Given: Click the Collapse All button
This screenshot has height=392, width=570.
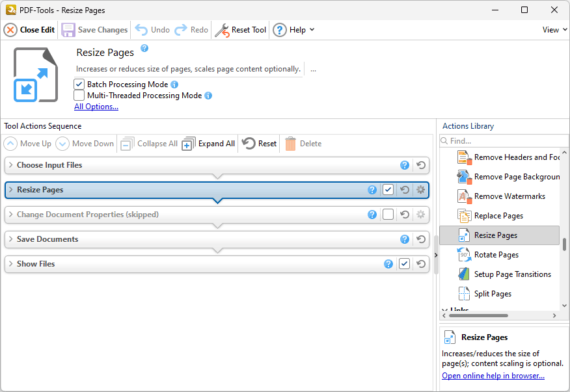Looking at the screenshot, I should click(x=149, y=144).
